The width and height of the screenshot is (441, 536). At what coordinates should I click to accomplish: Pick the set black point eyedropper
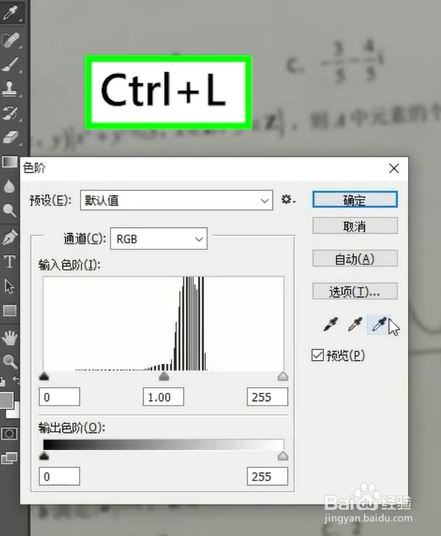tap(330, 324)
